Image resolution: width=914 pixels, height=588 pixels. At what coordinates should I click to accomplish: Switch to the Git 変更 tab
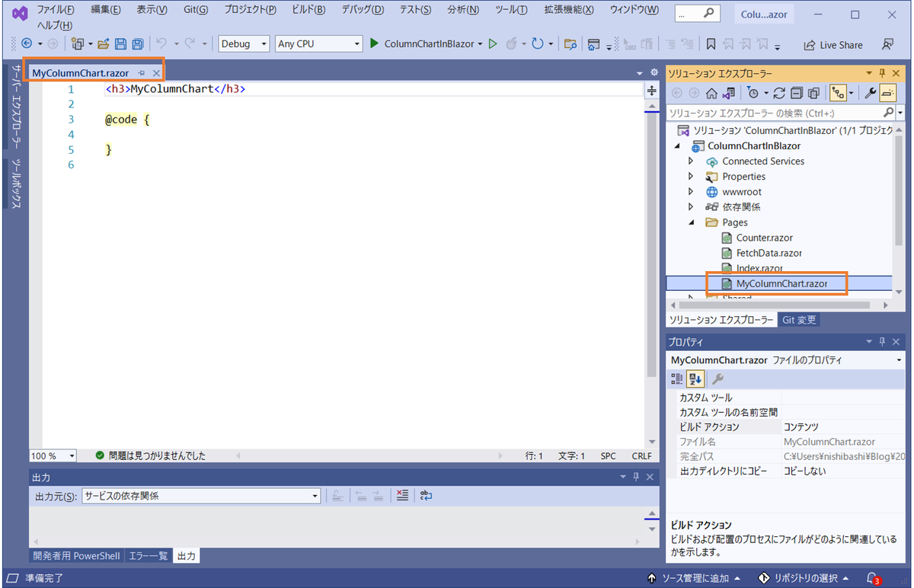799,320
